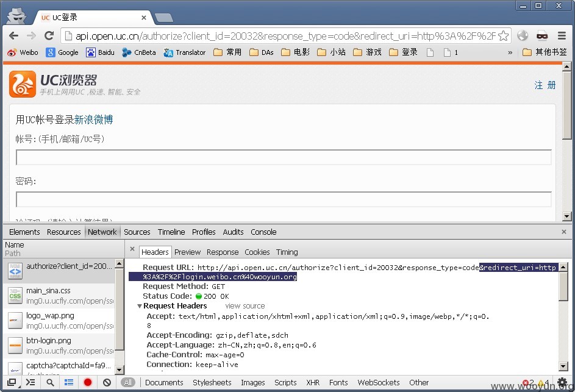The width and height of the screenshot is (575, 392).
Task: Select the Timing tab
Action: click(287, 252)
